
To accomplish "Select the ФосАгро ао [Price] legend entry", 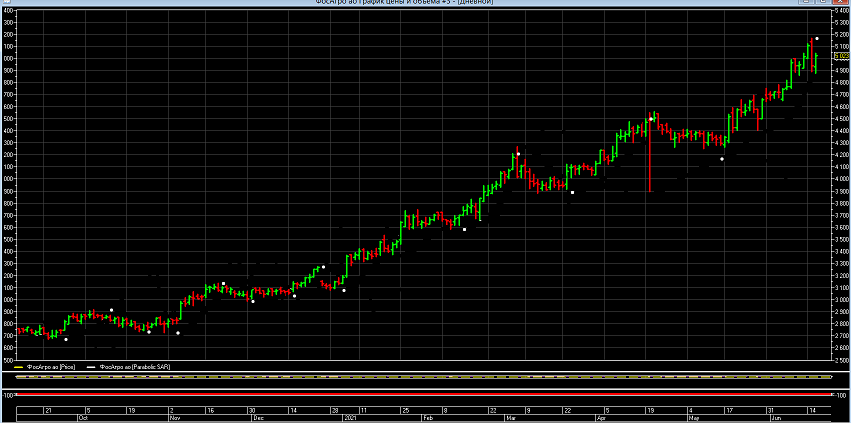I will tap(51, 367).
